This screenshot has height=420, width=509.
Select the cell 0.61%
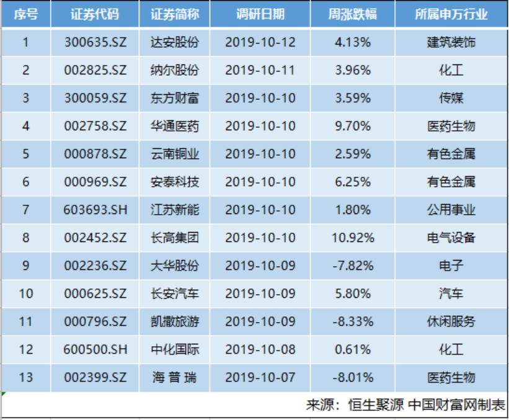click(353, 349)
